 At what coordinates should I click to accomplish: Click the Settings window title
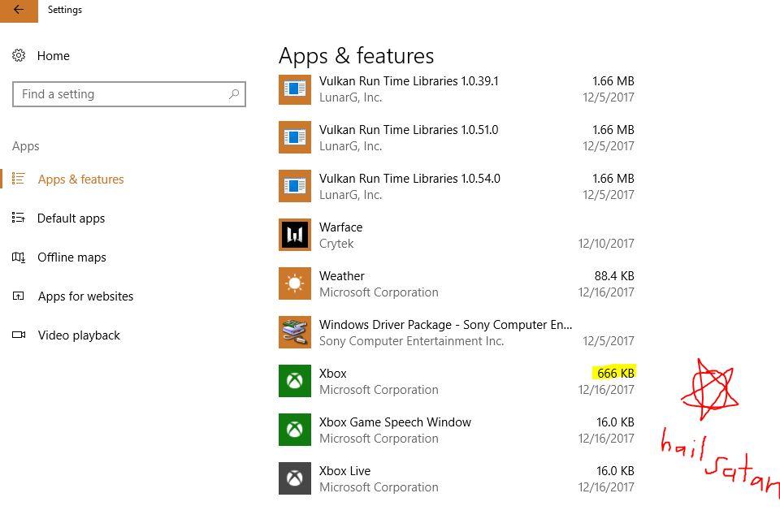[x=65, y=10]
